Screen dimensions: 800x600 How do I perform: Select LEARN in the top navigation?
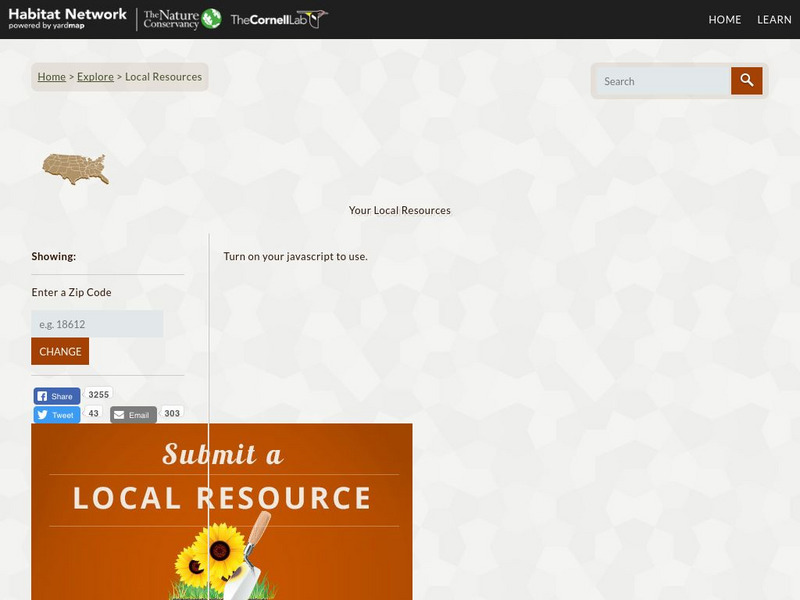tap(775, 19)
